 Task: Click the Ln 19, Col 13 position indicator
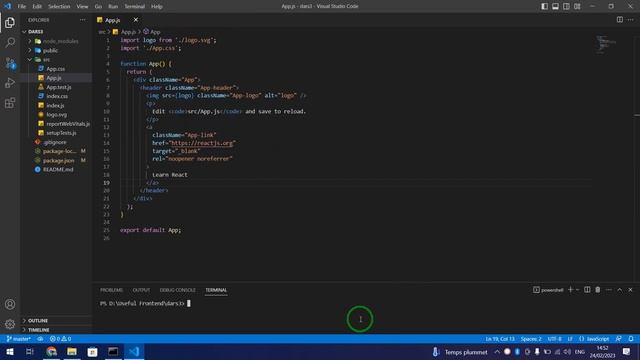tap(500, 339)
